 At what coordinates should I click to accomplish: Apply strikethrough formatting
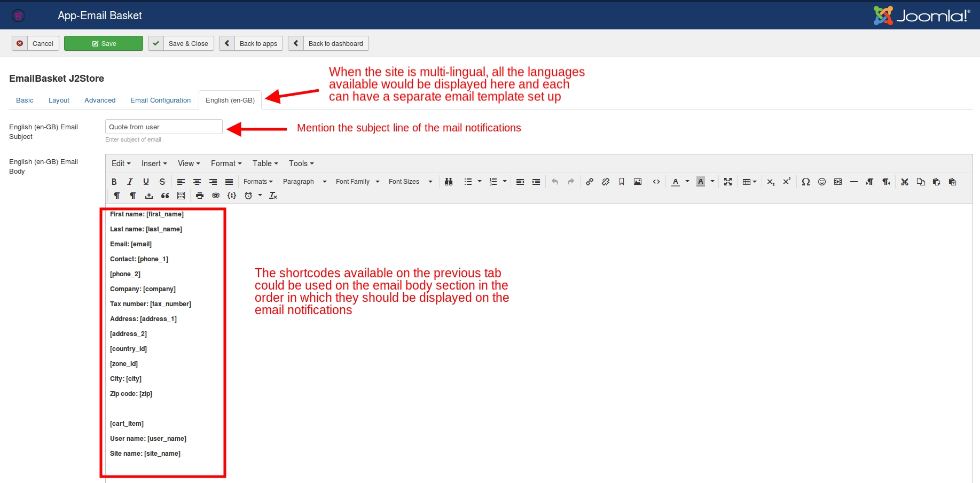[162, 182]
